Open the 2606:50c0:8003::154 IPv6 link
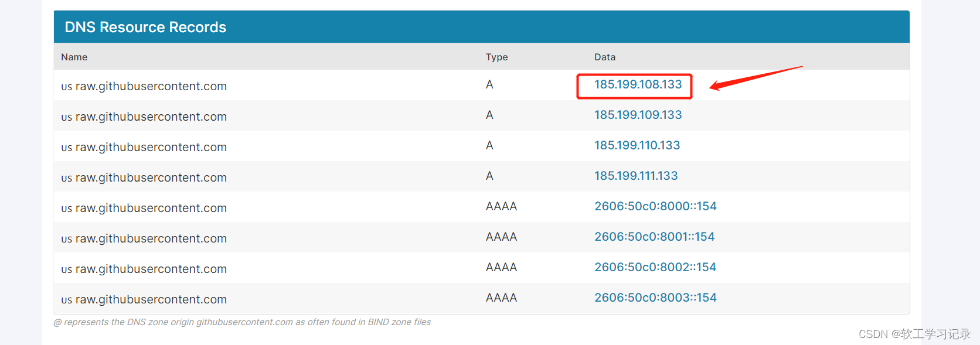Image resolution: width=980 pixels, height=345 pixels. pyautogui.click(x=655, y=298)
